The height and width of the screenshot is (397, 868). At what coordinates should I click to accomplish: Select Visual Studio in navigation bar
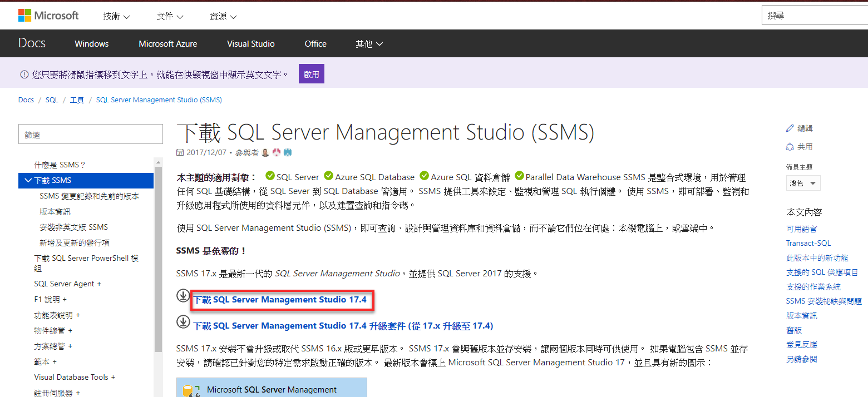click(251, 44)
